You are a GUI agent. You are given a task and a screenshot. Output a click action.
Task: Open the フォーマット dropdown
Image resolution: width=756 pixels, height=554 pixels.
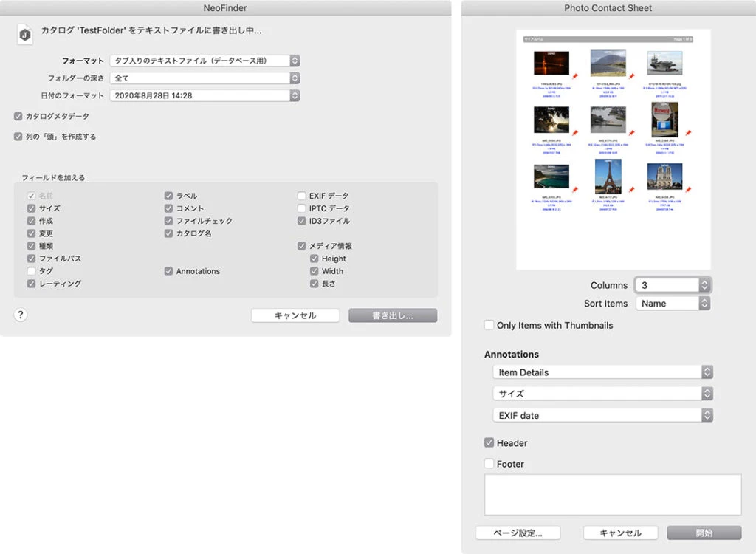point(205,61)
